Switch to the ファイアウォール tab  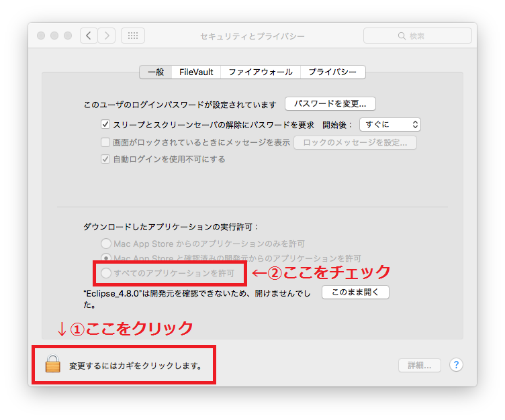[260, 72]
